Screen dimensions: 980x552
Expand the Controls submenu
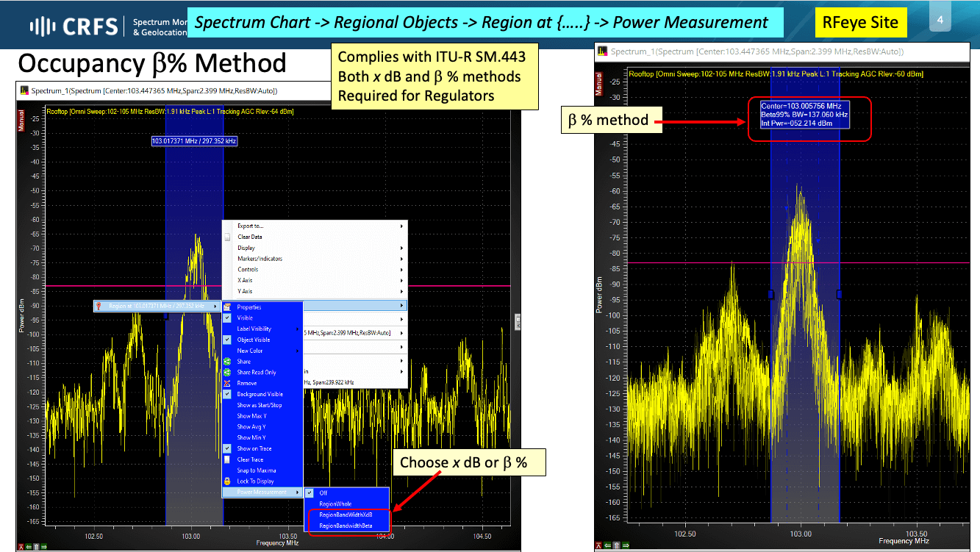coord(315,270)
